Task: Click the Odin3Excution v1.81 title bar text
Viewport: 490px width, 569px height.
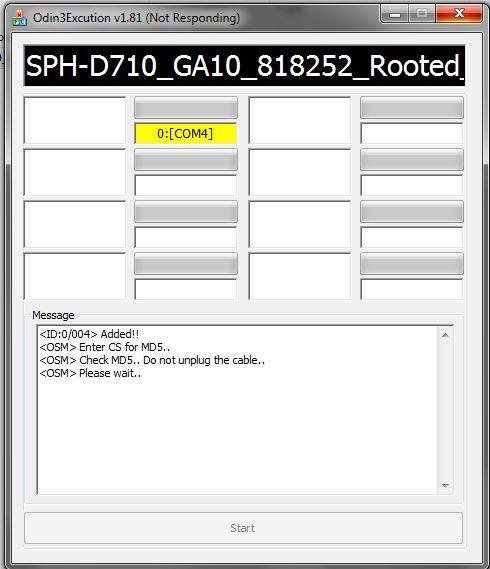Action: click(x=136, y=18)
